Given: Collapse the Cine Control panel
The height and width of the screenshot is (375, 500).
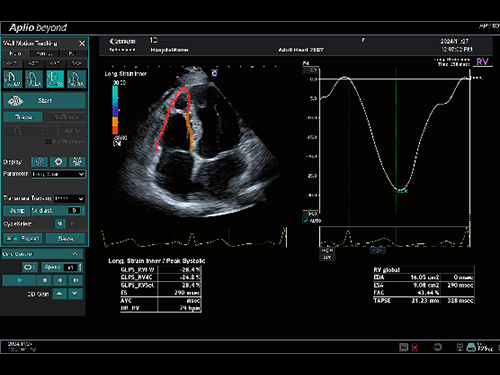Looking at the screenshot, I should pyautogui.click(x=75, y=254).
